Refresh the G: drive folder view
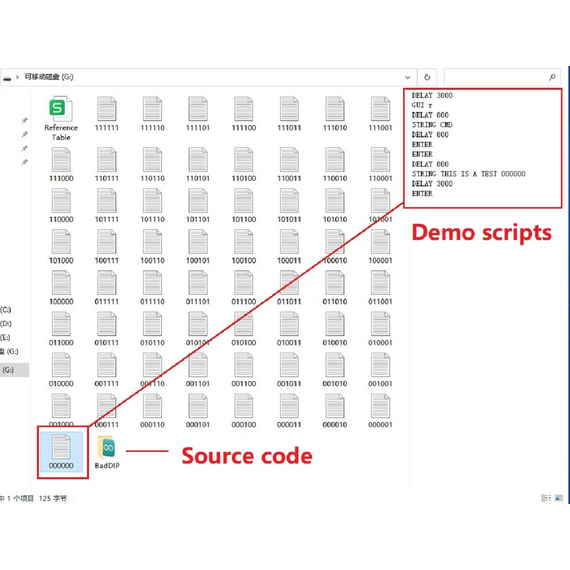The height and width of the screenshot is (570, 570). [x=427, y=77]
